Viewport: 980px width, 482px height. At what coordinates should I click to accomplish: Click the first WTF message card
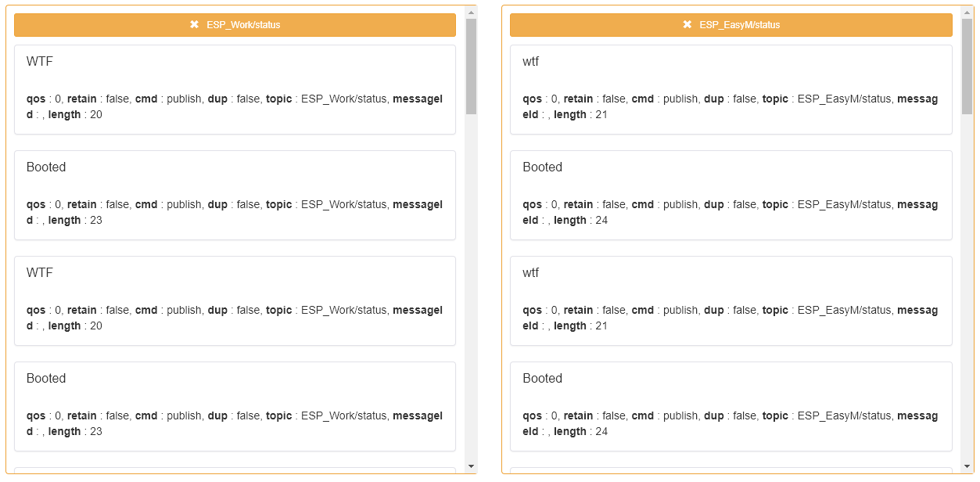click(234, 88)
